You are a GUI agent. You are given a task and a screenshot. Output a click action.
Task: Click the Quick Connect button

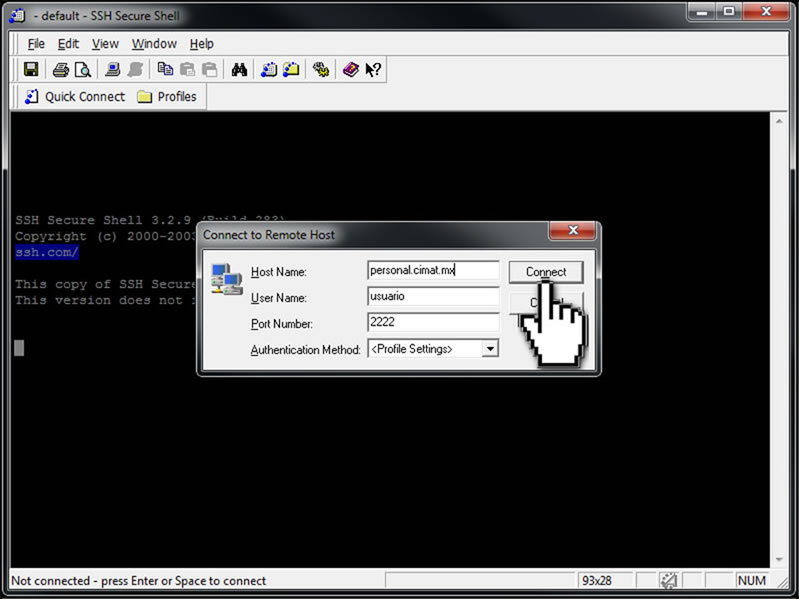click(x=75, y=96)
